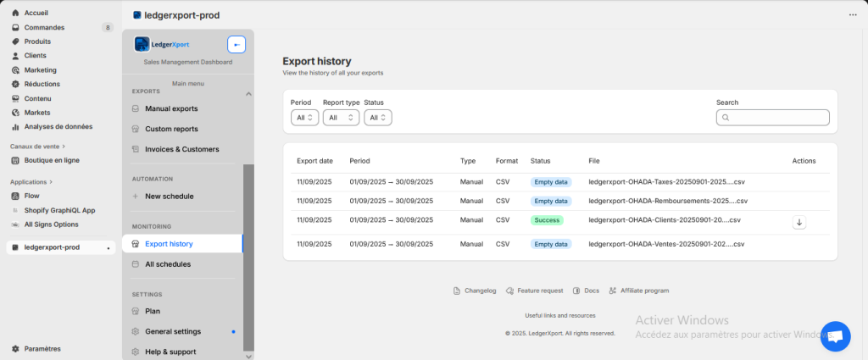The image size is (868, 360).
Task: Open the Report type filter dropdown
Action: [341, 118]
